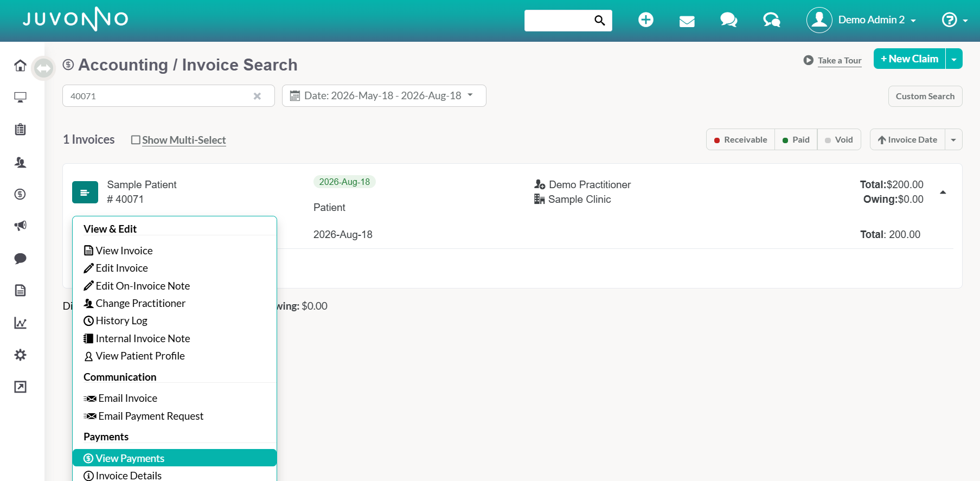Choose Change Practitioner in the menu
The image size is (980, 481).
175,303
